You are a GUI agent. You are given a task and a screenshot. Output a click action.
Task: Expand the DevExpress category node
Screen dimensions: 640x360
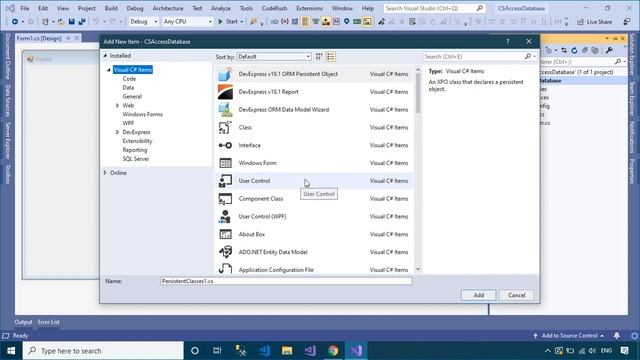pyautogui.click(x=118, y=132)
